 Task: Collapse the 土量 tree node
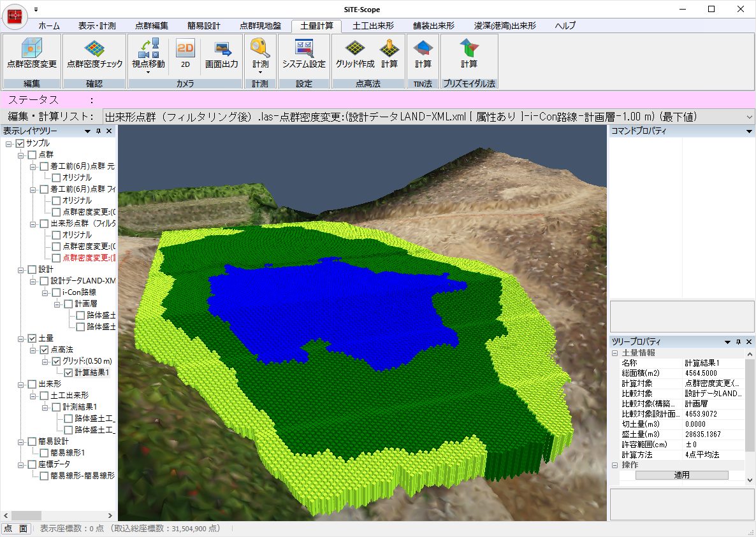coord(21,338)
